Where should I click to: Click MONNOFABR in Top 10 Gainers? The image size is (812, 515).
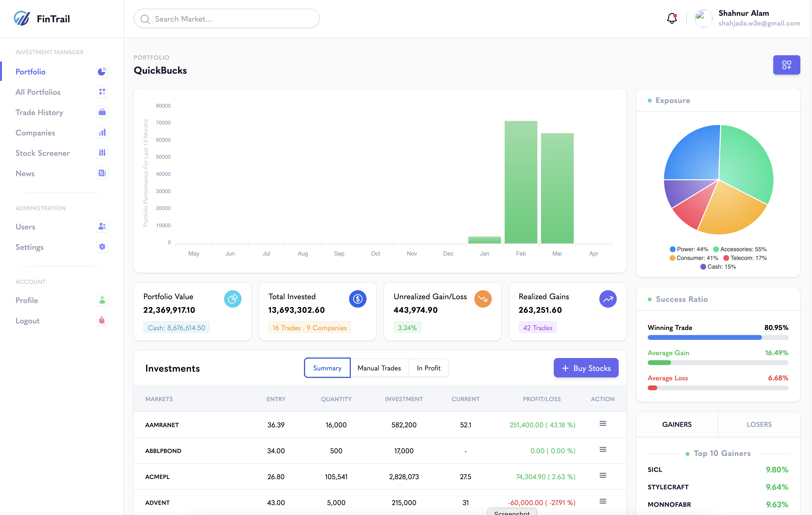click(x=669, y=505)
